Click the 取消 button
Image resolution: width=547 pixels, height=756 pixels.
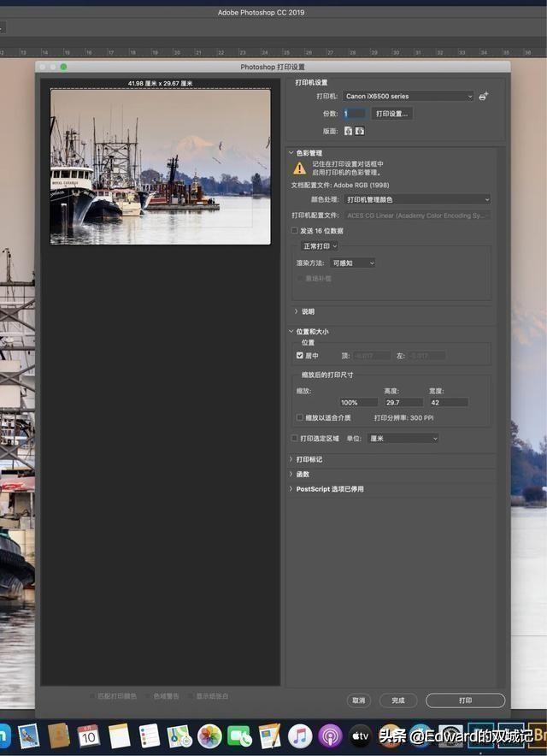[359, 700]
